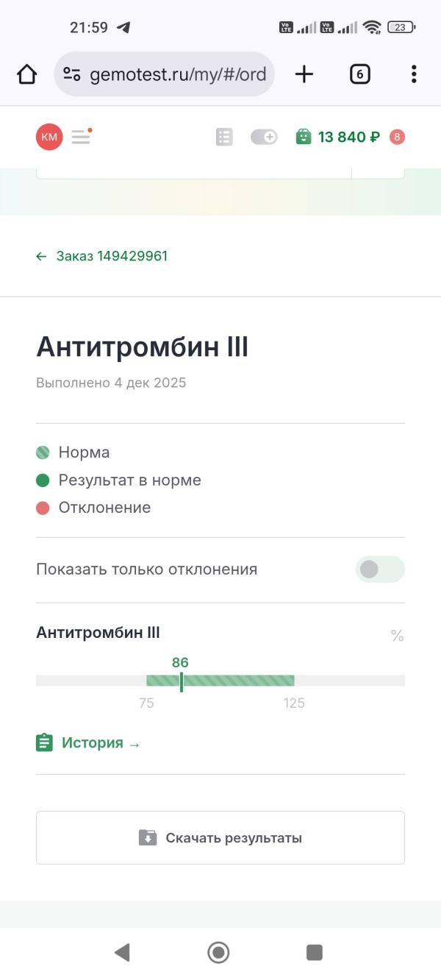The image size is (441, 980).
Task: Open the hamburger menu with notification dot
Action: pyautogui.click(x=81, y=137)
